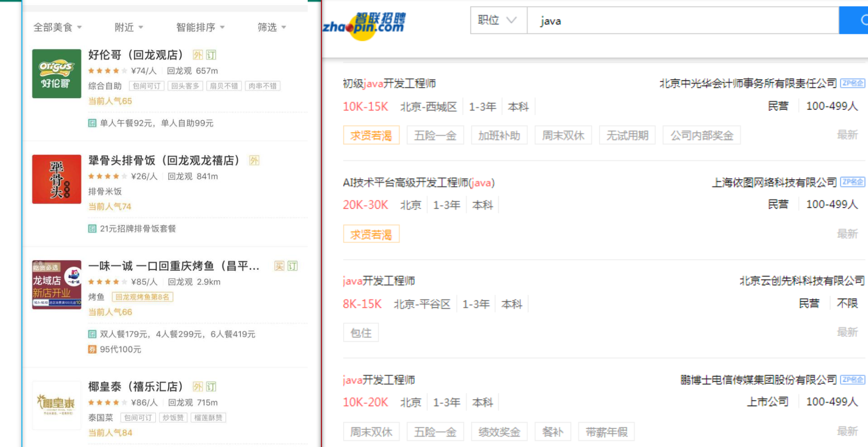Click the 外 delivery badge for 好伦哥
The width and height of the screenshot is (868, 447).
pos(198,55)
